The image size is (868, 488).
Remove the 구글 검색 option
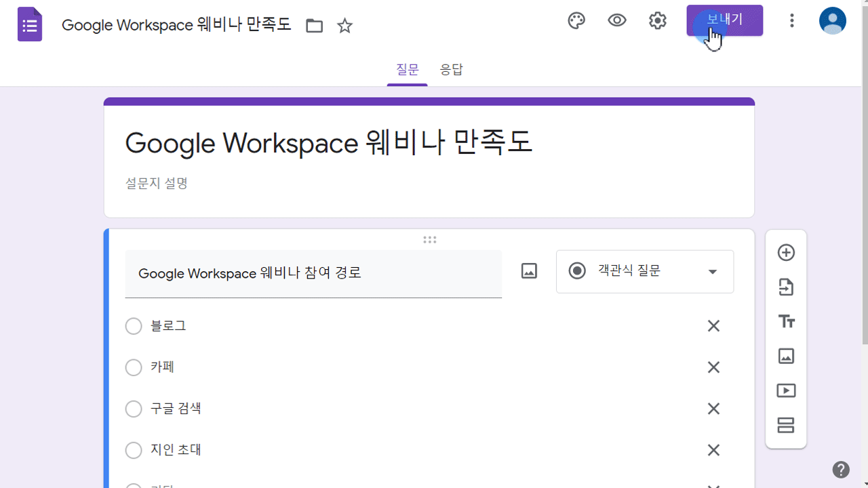(713, 409)
